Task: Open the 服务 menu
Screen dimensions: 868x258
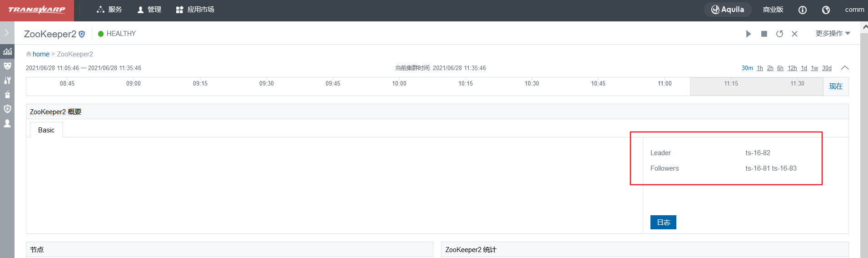Action: 109,10
